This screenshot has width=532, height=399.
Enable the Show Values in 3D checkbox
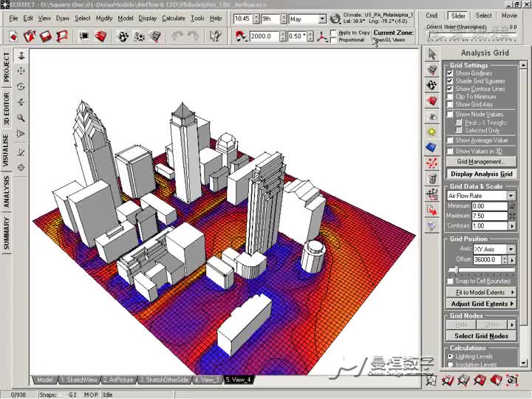tap(450, 151)
